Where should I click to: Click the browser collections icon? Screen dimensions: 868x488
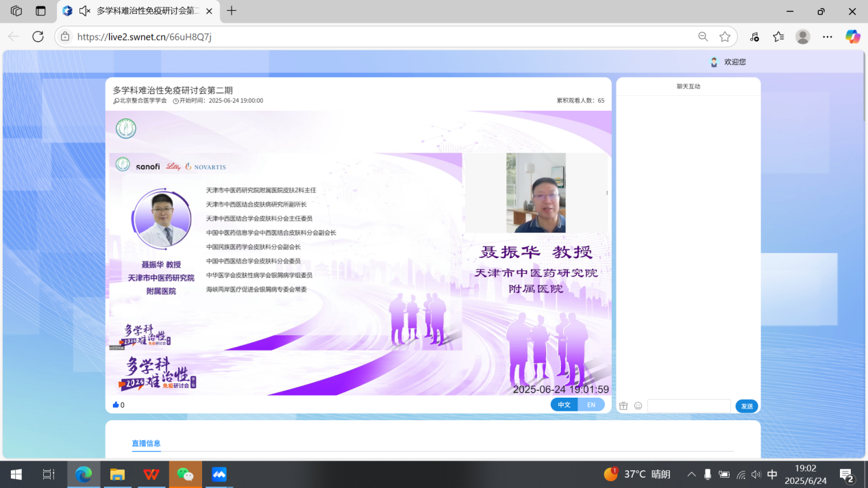(x=778, y=36)
